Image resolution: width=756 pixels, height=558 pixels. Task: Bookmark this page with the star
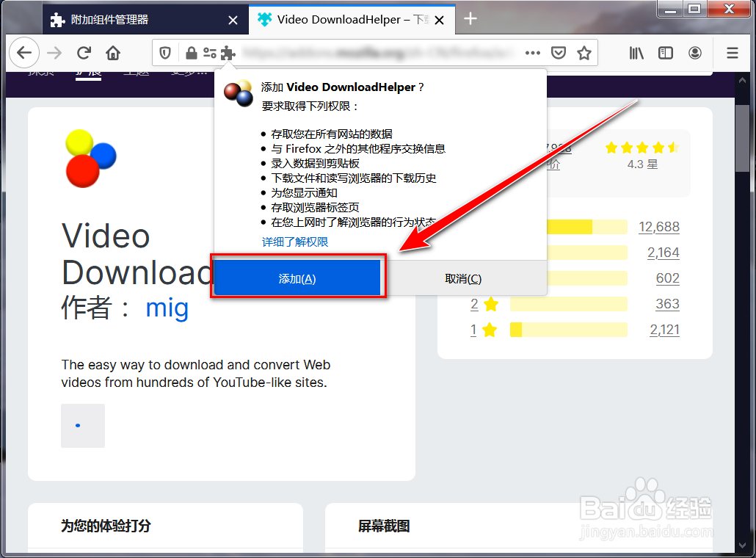point(584,53)
